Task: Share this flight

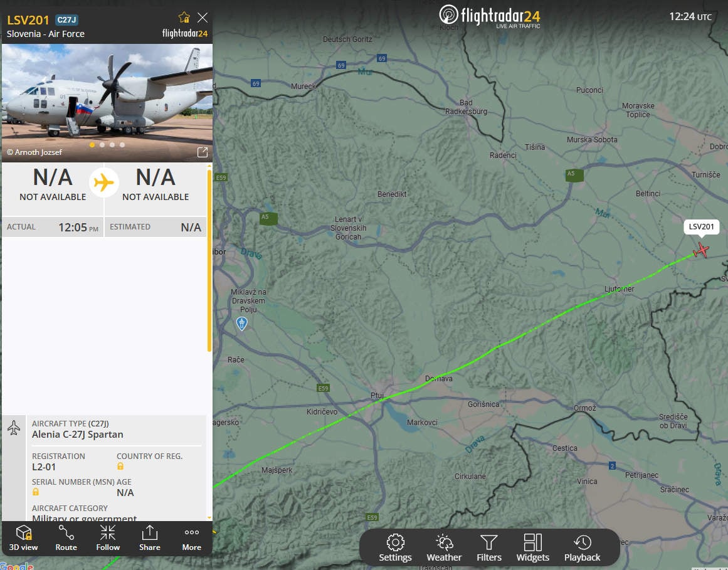Action: 149,538
